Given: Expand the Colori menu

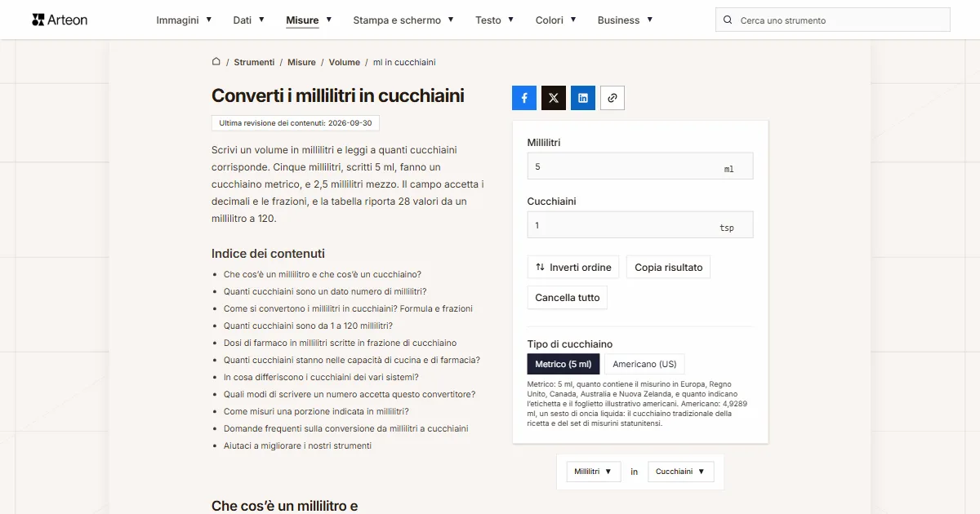Looking at the screenshot, I should pos(556,20).
